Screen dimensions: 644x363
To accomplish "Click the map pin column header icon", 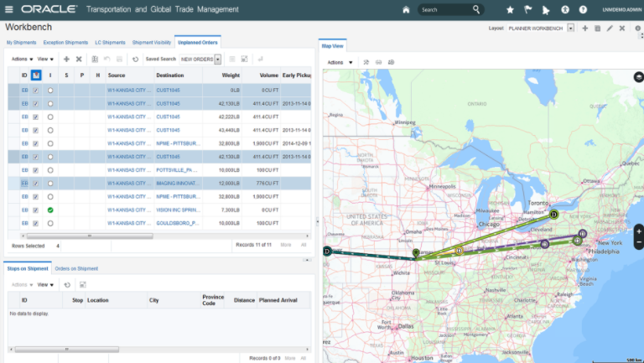I will pos(36,75).
